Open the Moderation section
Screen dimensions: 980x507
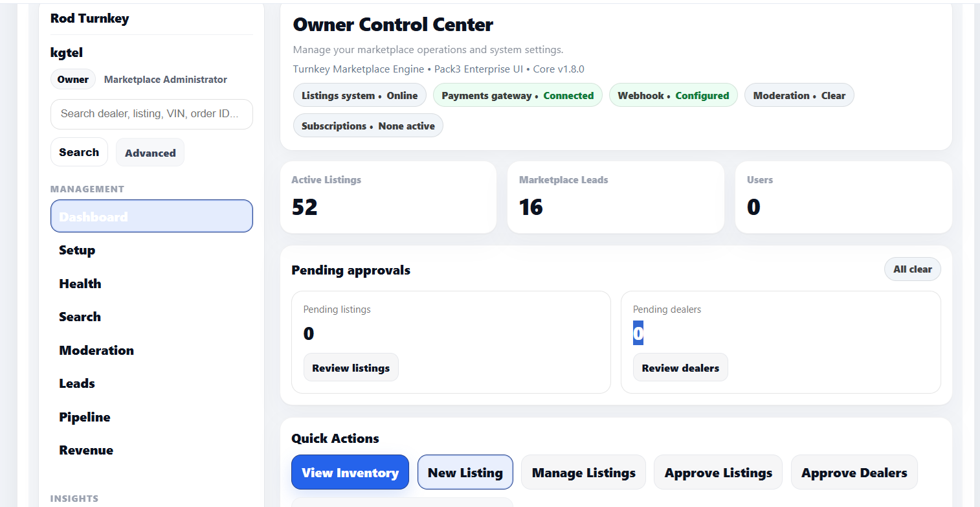point(96,350)
